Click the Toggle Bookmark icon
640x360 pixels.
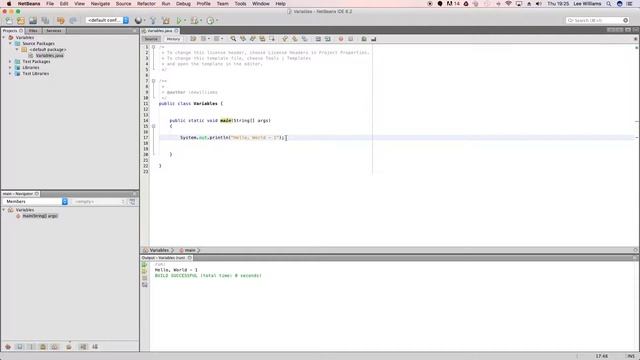click(304, 39)
